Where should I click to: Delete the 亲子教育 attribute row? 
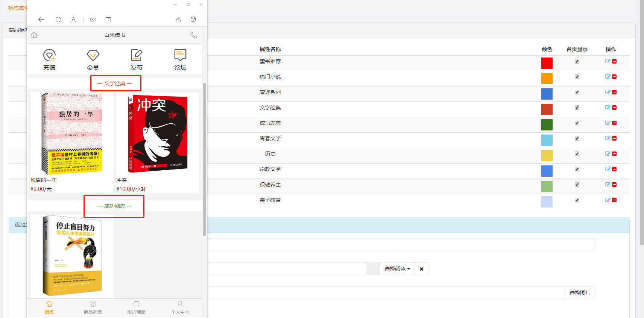(x=614, y=200)
